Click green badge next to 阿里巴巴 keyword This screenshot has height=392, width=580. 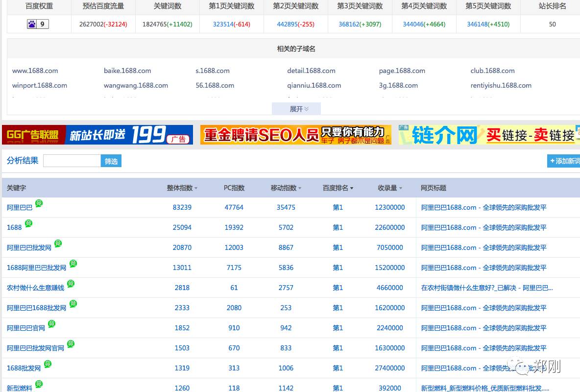pyautogui.click(x=39, y=203)
